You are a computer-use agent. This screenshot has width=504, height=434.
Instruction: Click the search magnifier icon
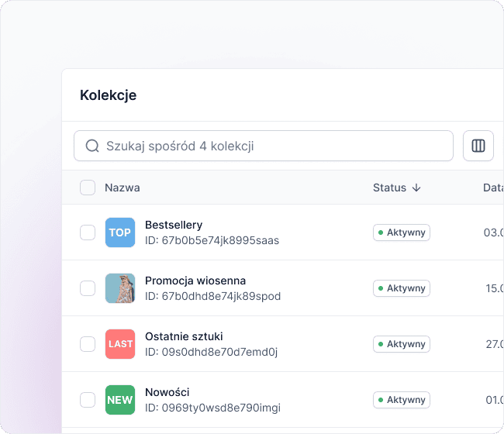pos(92,146)
